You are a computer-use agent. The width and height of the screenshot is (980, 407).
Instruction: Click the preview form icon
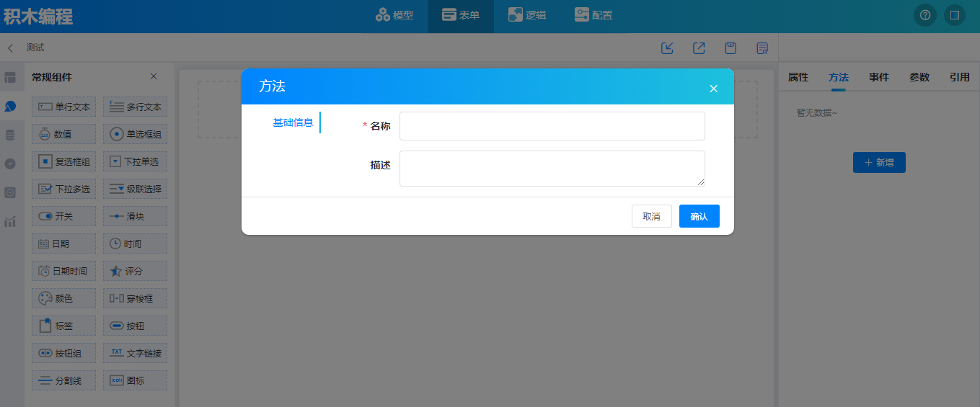click(762, 48)
